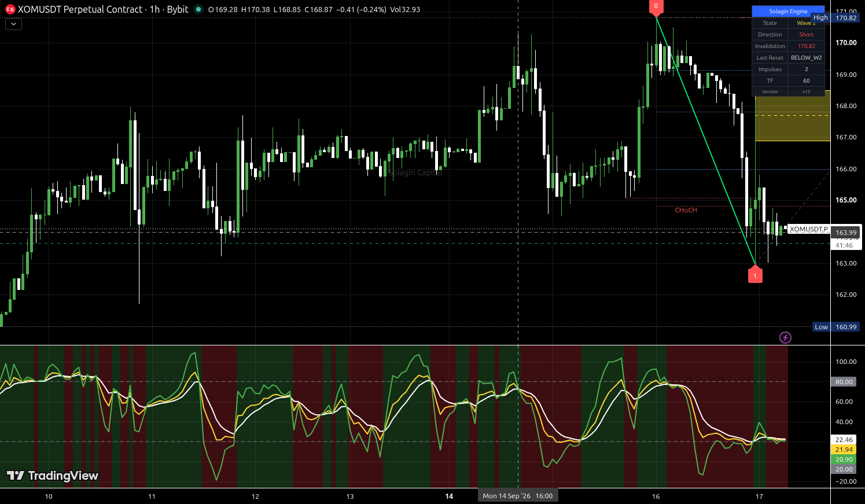The image size is (865, 504).
Task: Click the yellow retracement zone box
Action: tap(793, 116)
